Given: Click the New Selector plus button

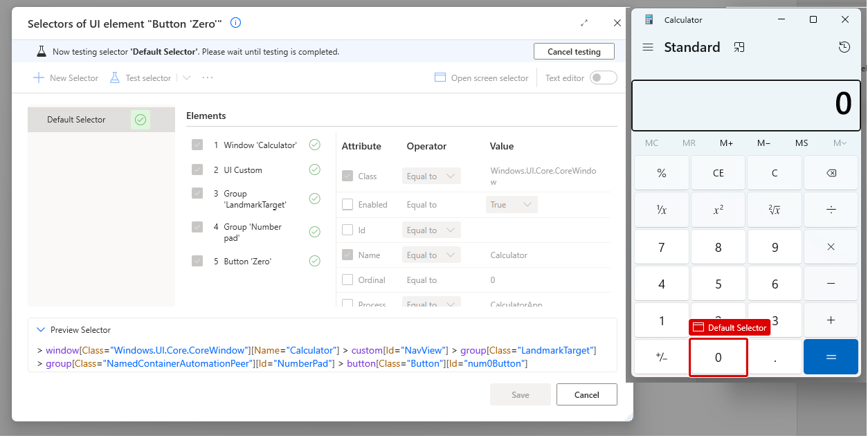Looking at the screenshot, I should 66,78.
